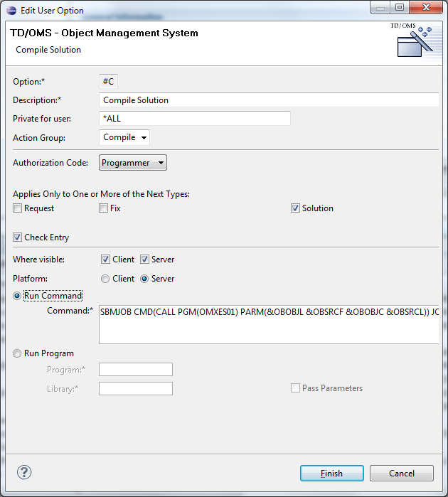448x497 pixels.
Task: Expand the Authorization Code dropdown
Action: 133,163
